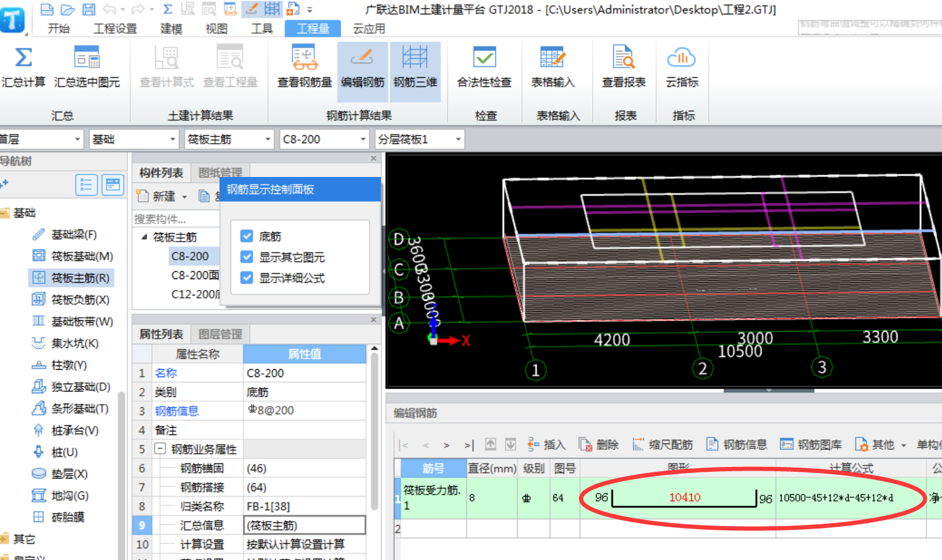The height and width of the screenshot is (560, 942).
Task: Open the 工具 ribbon tab
Action: pyautogui.click(x=262, y=28)
